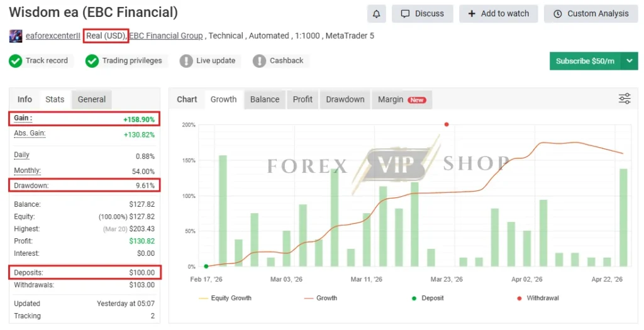Click the Live update label

tap(216, 61)
